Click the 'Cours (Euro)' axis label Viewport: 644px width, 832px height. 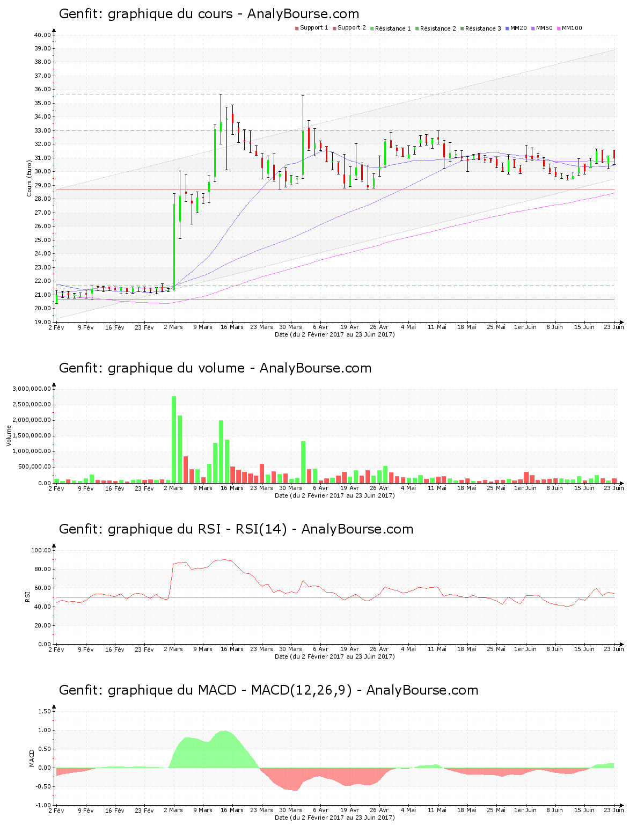point(30,178)
